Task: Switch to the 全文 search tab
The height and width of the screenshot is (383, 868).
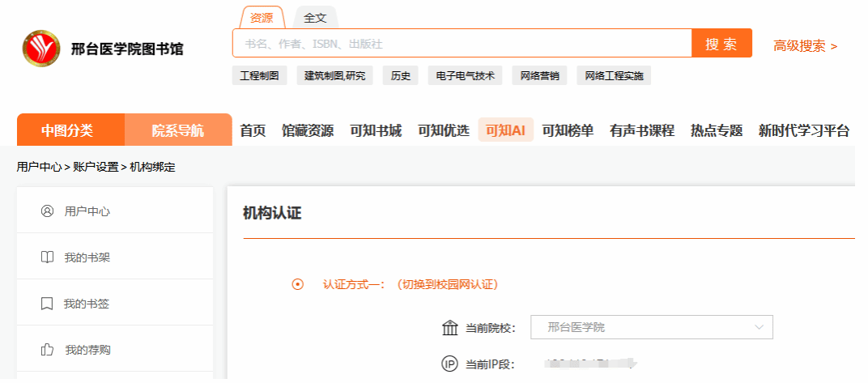Action: pyautogui.click(x=315, y=18)
